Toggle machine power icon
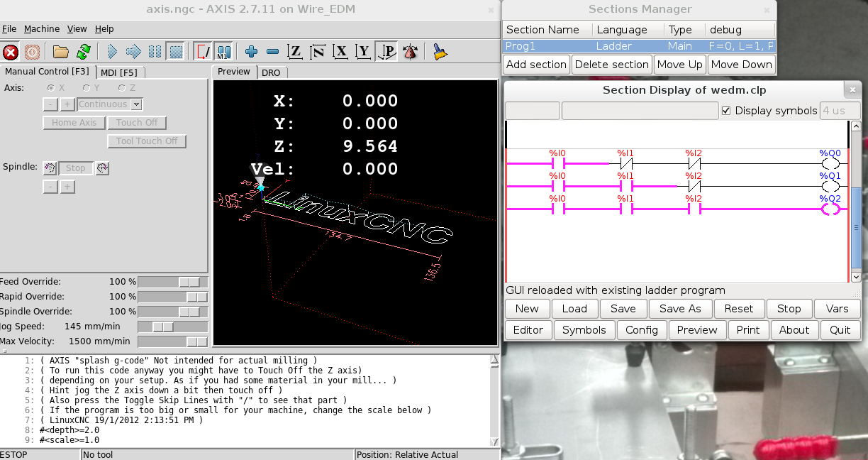The height and width of the screenshot is (460, 868). point(32,52)
